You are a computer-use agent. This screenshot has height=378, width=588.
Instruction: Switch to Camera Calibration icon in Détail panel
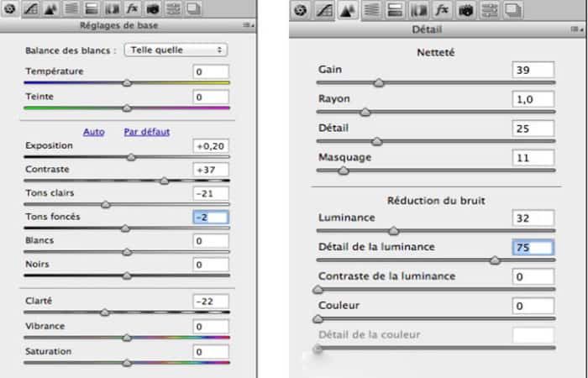tap(465, 10)
